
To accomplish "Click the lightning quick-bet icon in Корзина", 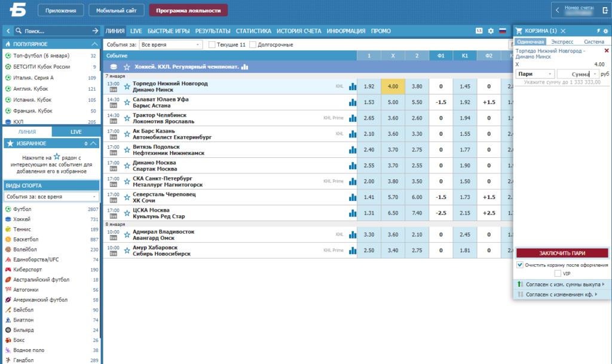I will coord(598,31).
